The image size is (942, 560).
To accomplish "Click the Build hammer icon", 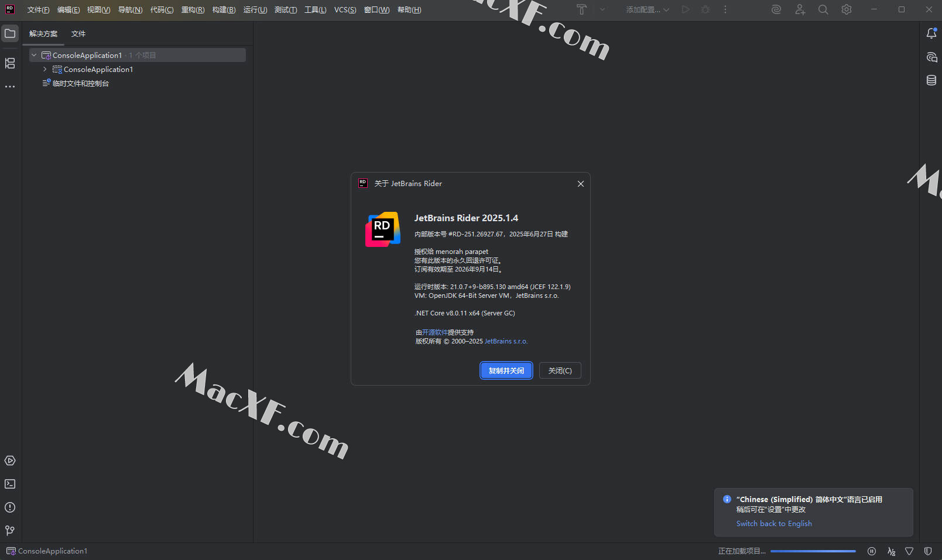I will point(581,9).
